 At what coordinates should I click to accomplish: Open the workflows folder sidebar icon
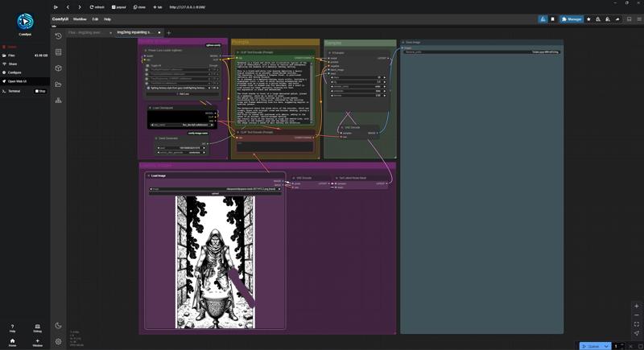[58, 84]
